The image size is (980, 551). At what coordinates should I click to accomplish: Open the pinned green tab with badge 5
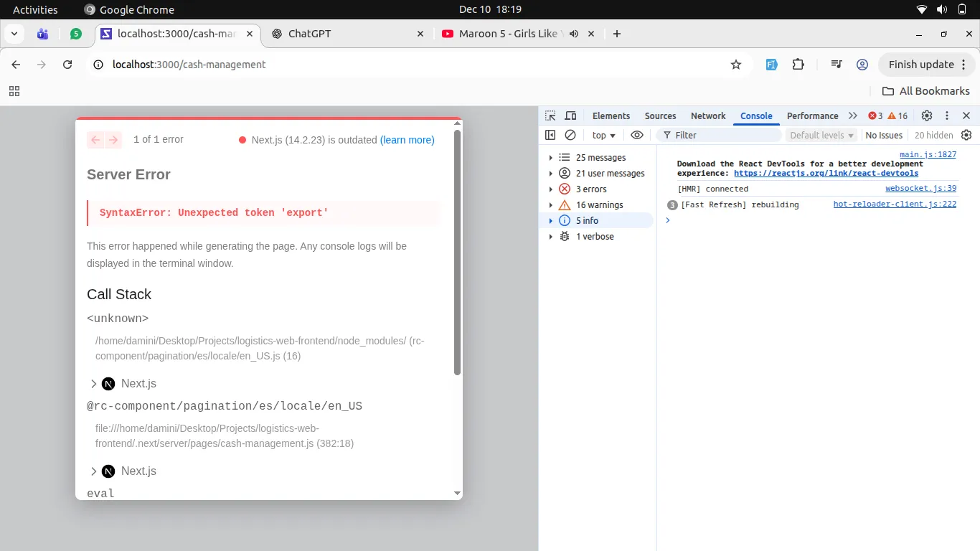click(76, 34)
